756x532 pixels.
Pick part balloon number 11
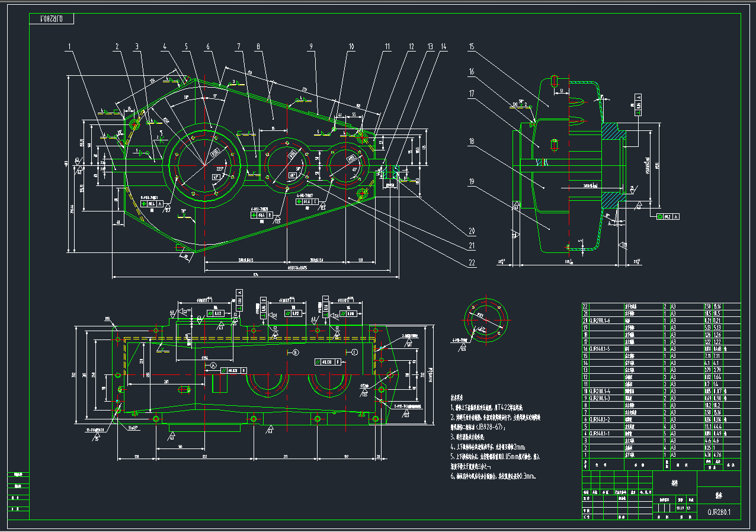tap(387, 46)
